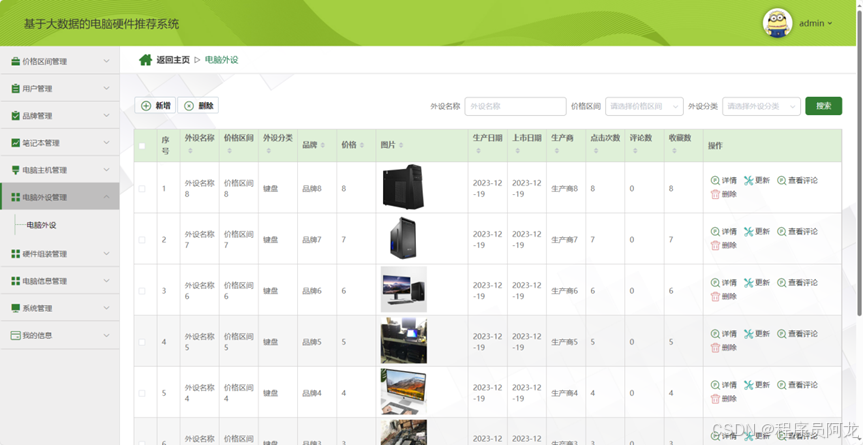Screen dimensions: 863x445
Task: Open the admin user dropdown arrow
Action: click(830, 24)
